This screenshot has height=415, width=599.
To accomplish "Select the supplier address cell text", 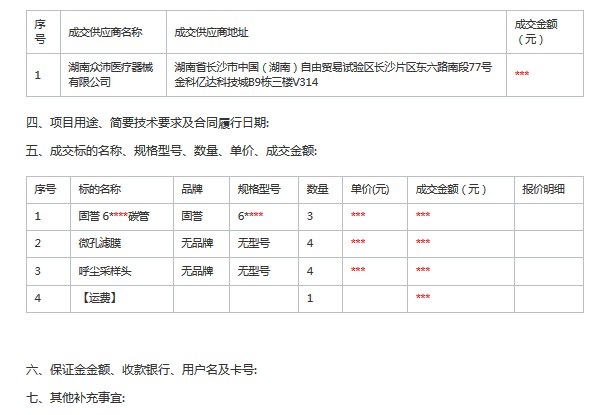I will 333,75.
